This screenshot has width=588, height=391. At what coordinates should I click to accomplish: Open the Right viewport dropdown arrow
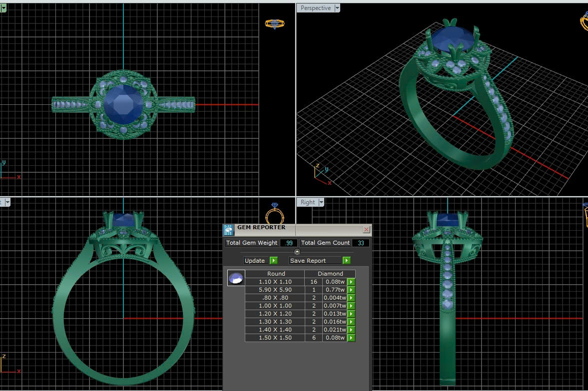pos(321,202)
